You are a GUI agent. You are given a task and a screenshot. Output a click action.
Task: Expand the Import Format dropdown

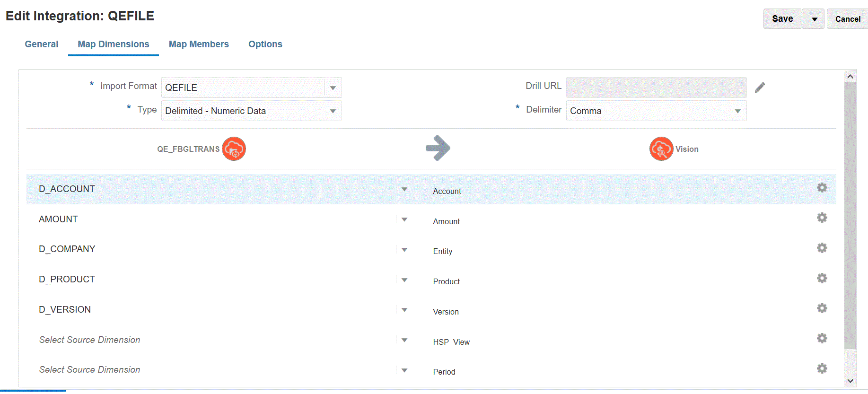[333, 88]
